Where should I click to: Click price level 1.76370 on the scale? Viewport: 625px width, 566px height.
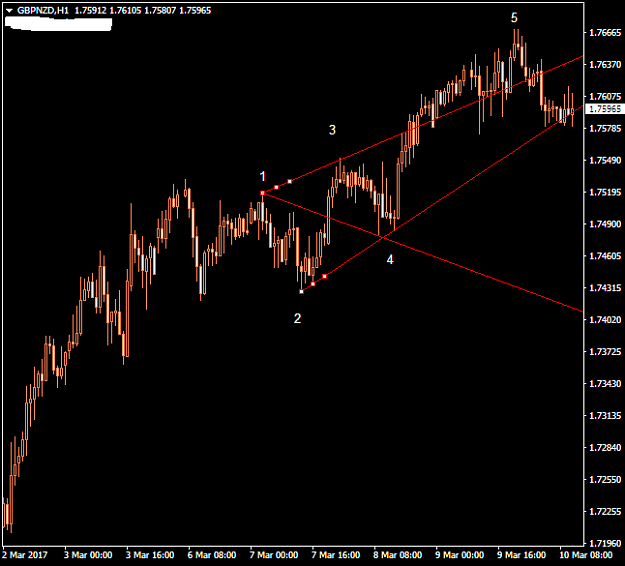pos(605,65)
